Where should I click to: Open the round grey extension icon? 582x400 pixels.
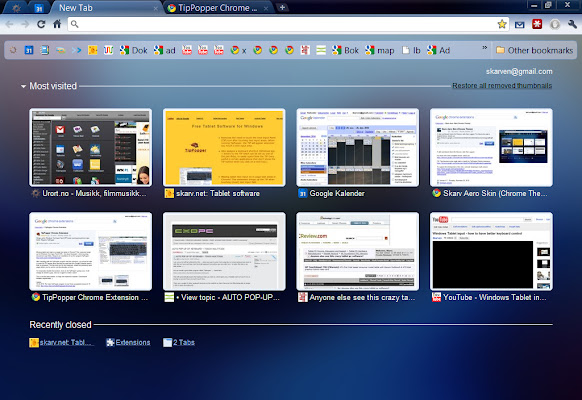point(555,24)
